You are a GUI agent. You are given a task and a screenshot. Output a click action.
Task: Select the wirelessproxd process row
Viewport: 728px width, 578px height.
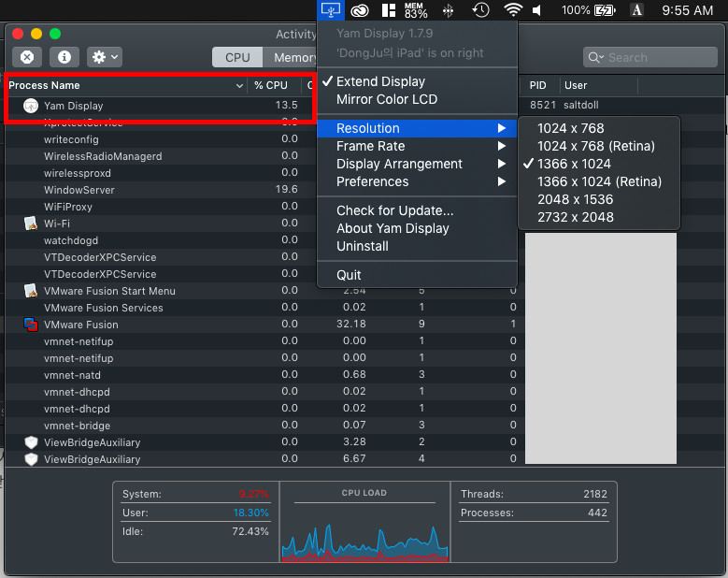pyautogui.click(x=161, y=173)
